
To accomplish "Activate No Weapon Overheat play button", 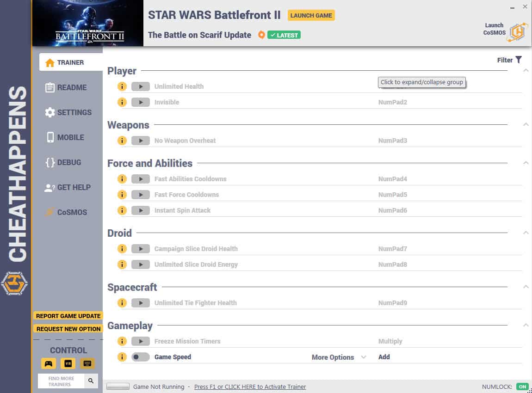I will click(141, 141).
